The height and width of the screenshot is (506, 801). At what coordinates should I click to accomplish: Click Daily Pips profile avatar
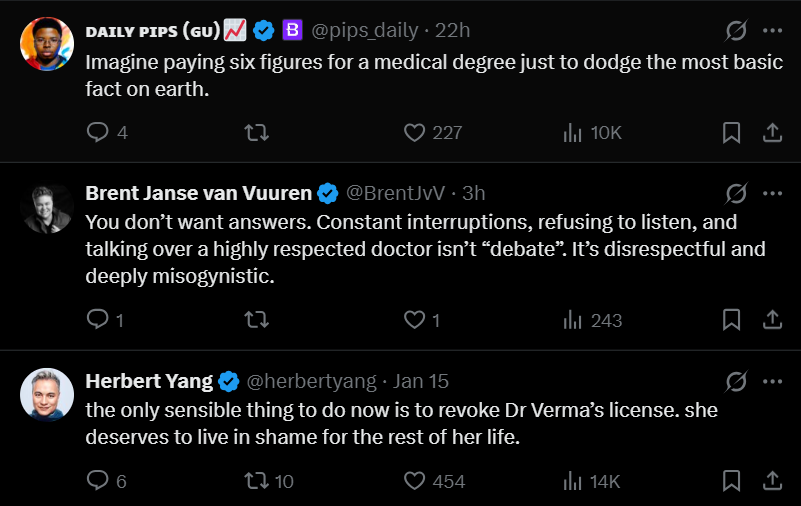tap(47, 44)
